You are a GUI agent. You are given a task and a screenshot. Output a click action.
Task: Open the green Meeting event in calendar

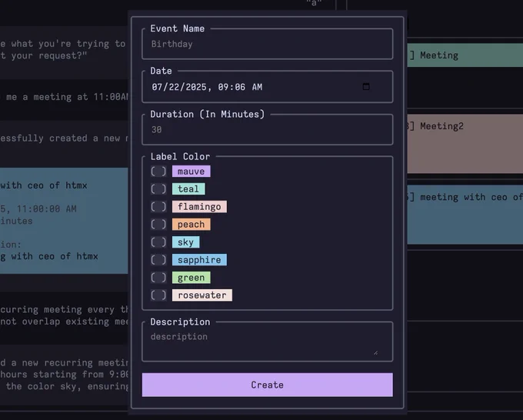(x=465, y=55)
